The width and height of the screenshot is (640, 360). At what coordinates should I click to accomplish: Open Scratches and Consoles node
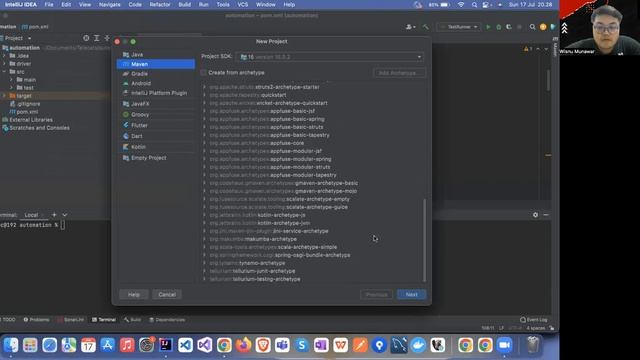[x=36, y=128]
